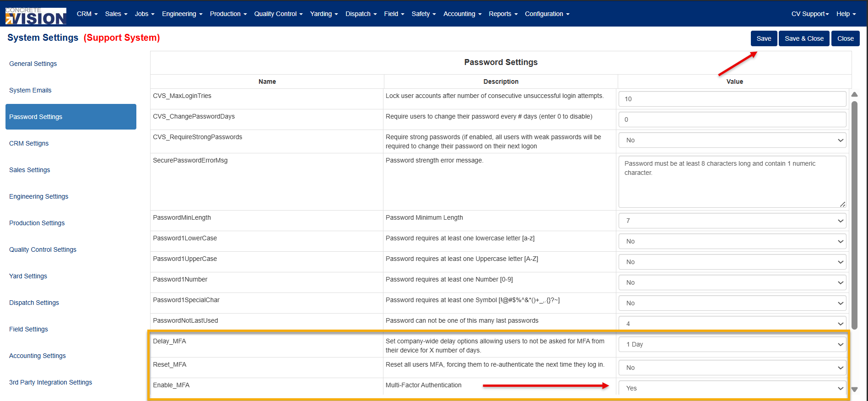Click the Save & Close button
Viewport: 868px width, 401px height.
[x=804, y=38]
